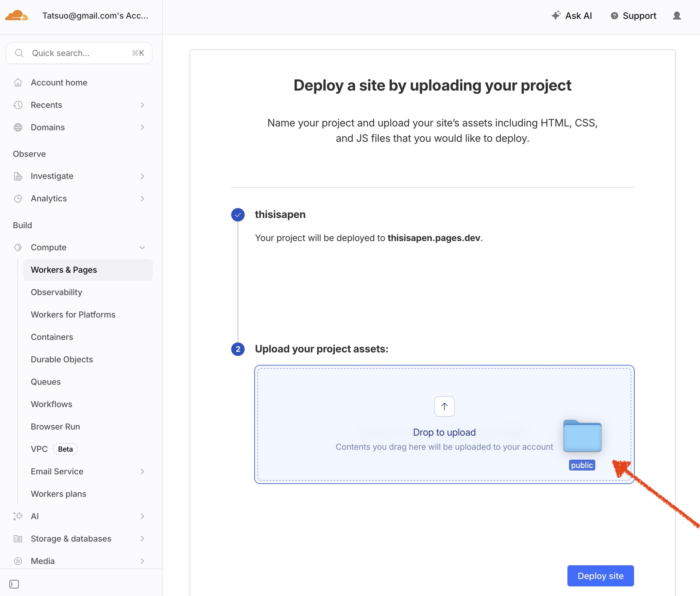
Task: Click 'Upload your project assets:' heading
Action: [322, 349]
